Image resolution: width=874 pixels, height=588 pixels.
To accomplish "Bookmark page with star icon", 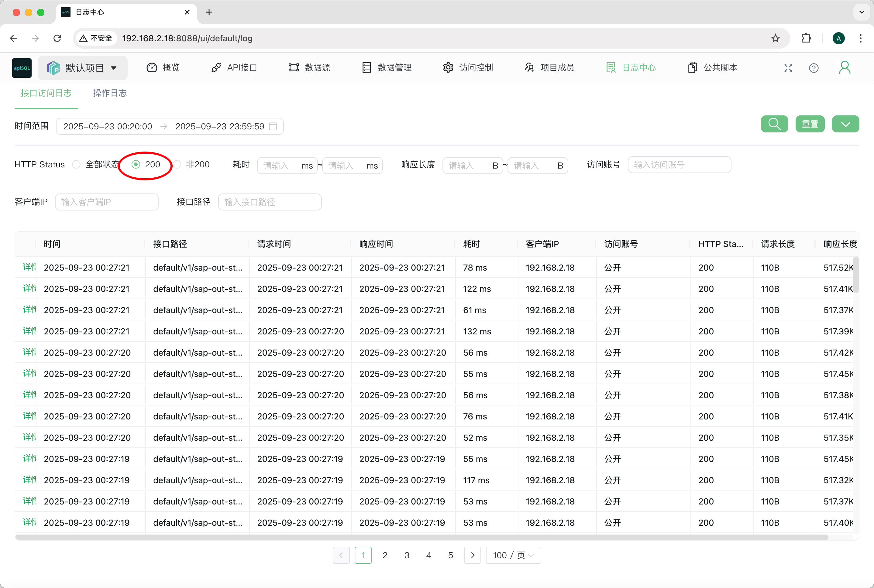I will (775, 38).
